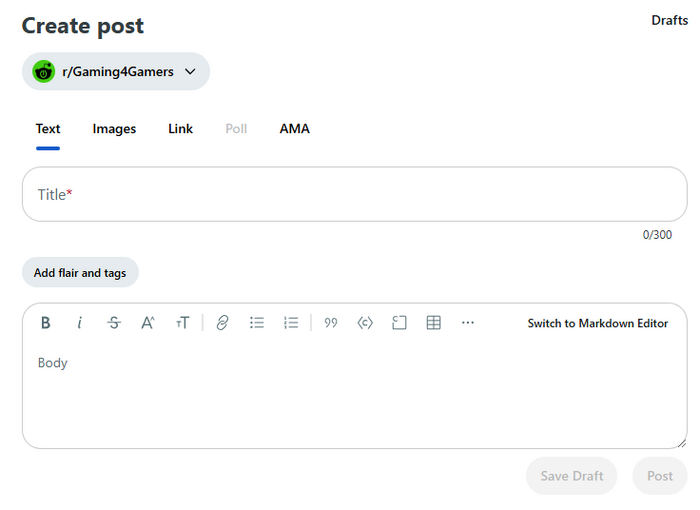Insert inline code formatting
The image size is (700, 510).
(365, 323)
